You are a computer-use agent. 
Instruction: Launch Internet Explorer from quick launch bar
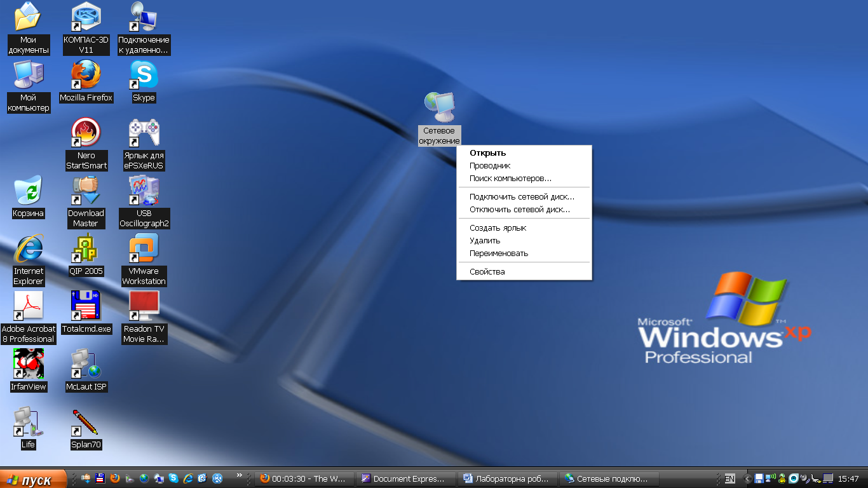pos(188,478)
